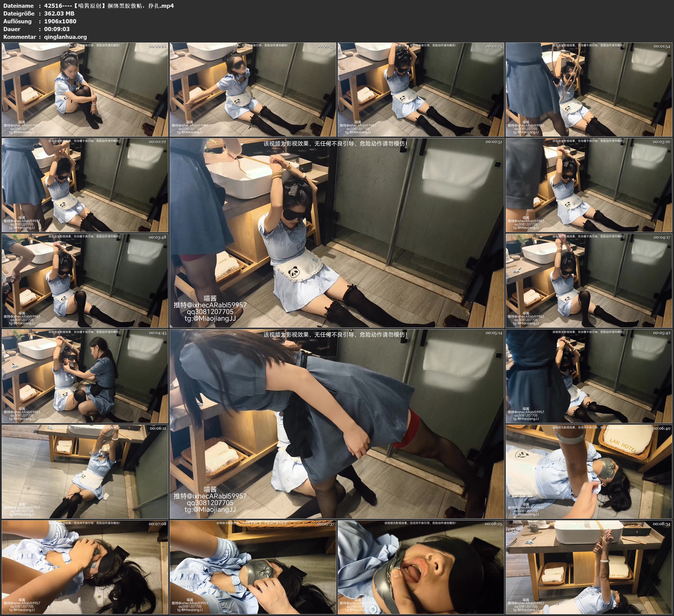Screen dimensions: 674x616
Task: Click the qinglanhua.org comment text
Action: point(65,37)
